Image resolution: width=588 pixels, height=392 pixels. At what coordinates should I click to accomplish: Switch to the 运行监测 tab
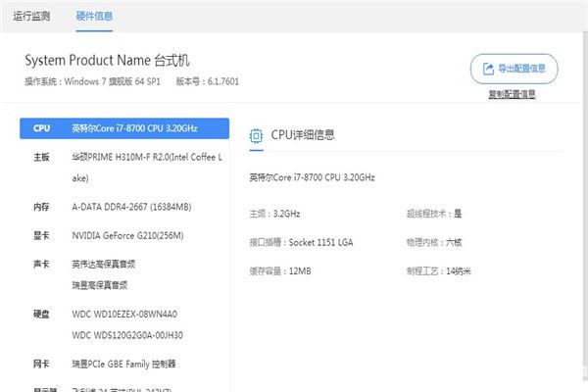(x=33, y=17)
